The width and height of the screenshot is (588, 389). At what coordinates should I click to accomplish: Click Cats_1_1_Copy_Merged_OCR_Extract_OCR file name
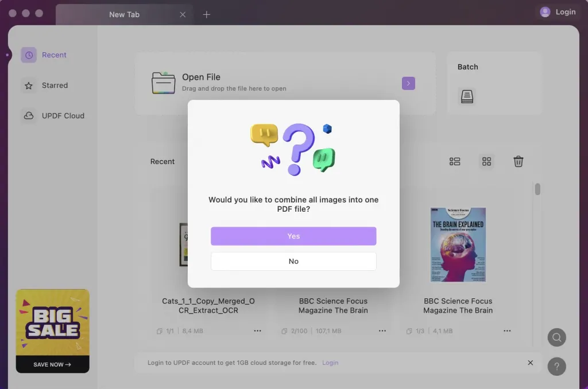[208, 306]
